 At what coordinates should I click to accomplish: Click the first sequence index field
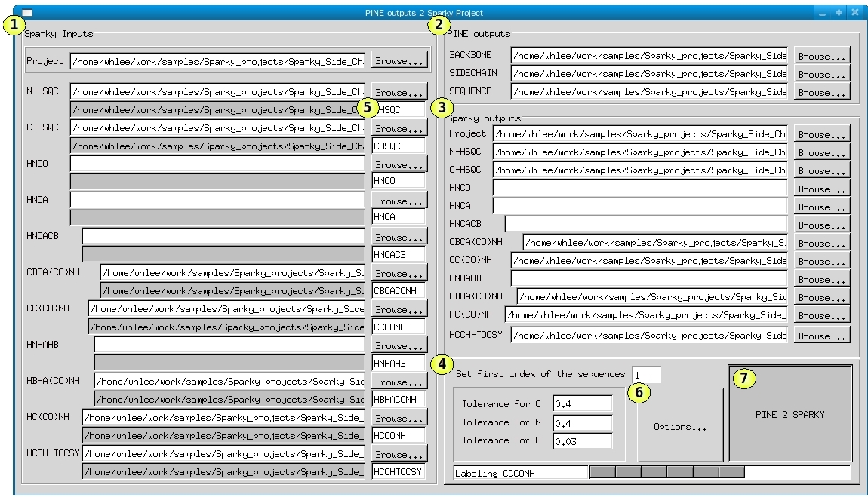click(647, 375)
